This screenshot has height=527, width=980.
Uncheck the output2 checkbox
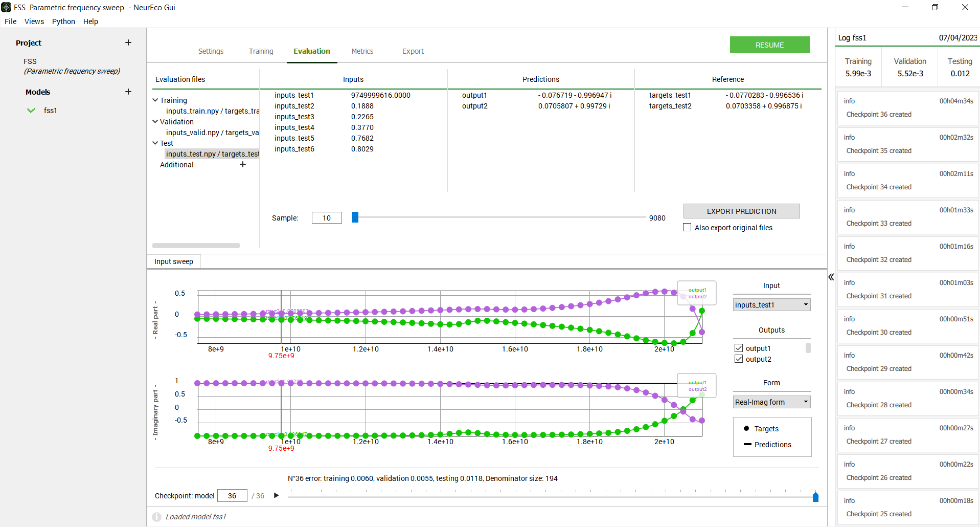click(x=739, y=359)
